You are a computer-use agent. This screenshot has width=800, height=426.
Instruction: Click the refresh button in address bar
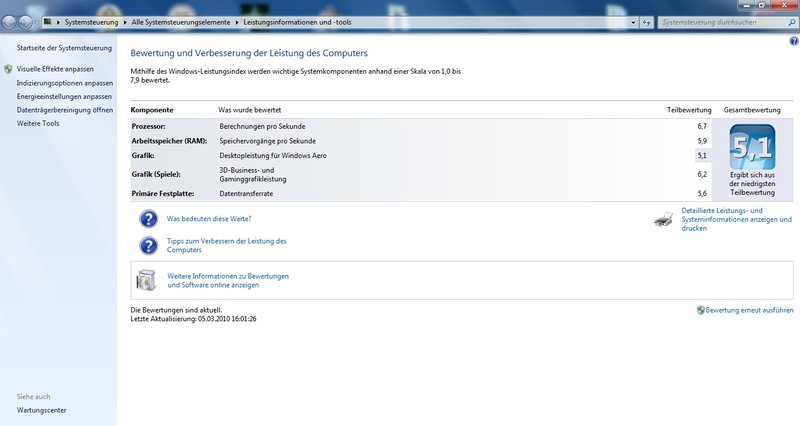(646, 22)
